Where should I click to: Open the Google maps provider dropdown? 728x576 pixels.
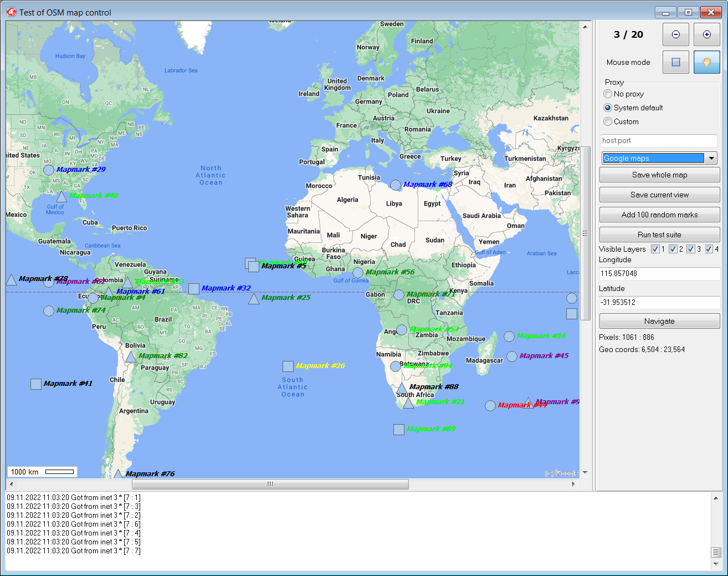(659, 158)
